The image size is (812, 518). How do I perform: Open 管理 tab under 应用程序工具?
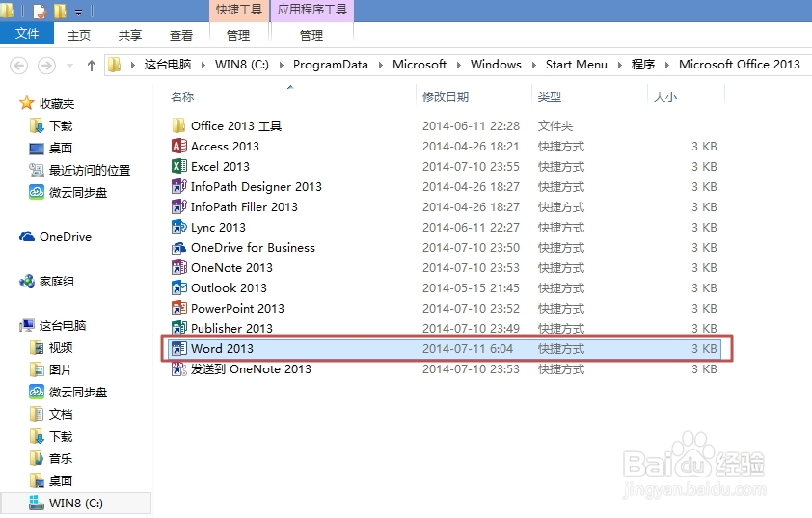[x=311, y=35]
